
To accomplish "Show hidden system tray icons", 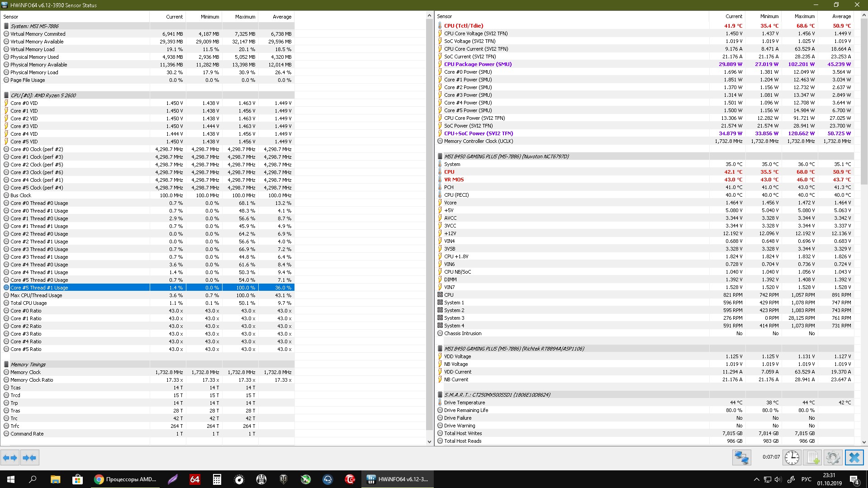I will (756, 479).
